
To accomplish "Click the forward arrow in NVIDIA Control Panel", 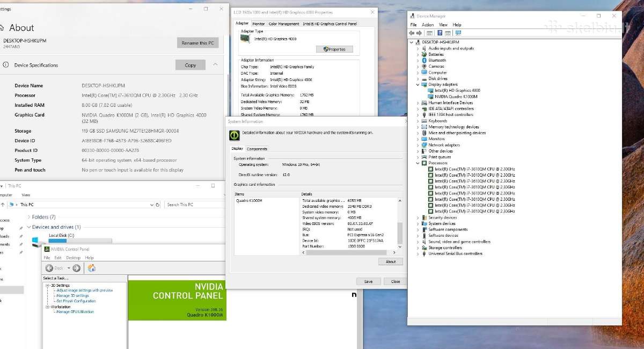I will click(x=76, y=268).
